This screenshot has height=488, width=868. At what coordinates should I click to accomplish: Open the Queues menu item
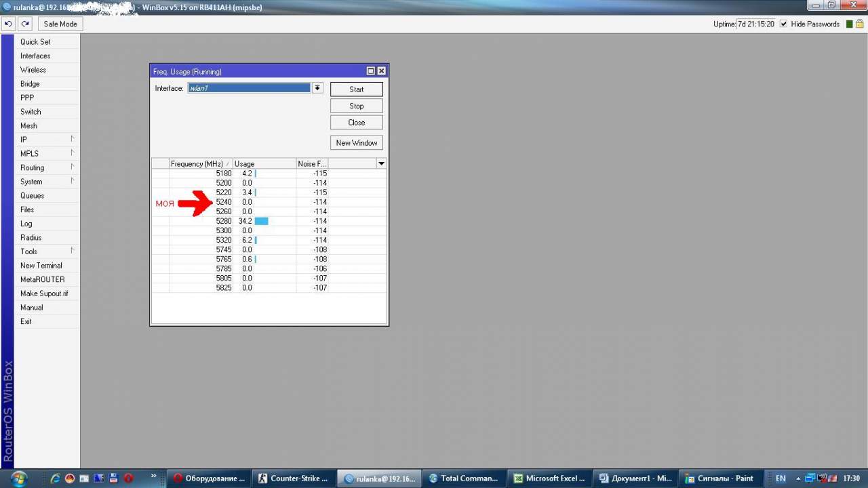(47, 196)
